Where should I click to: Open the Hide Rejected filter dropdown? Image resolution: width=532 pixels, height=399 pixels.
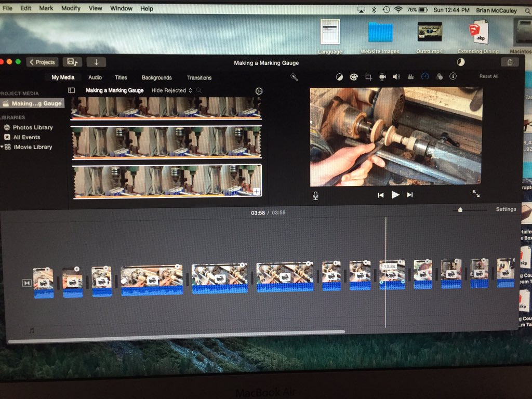[x=171, y=90]
